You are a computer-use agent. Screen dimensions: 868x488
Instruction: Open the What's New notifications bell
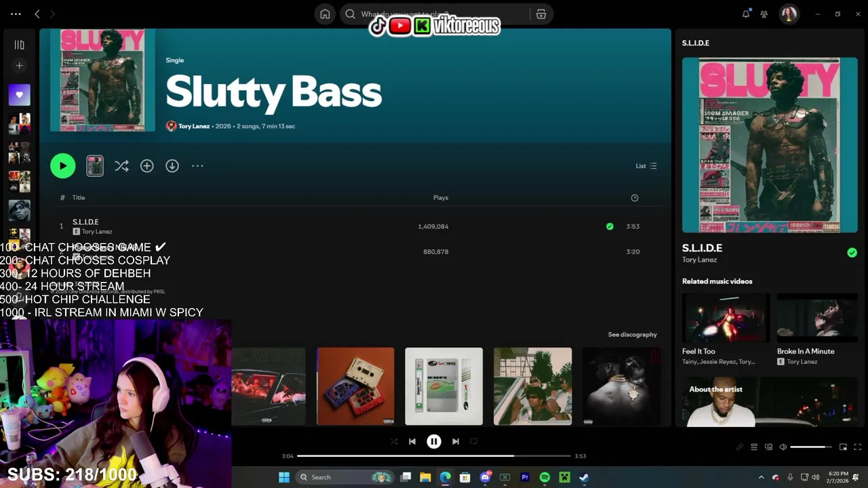click(746, 14)
